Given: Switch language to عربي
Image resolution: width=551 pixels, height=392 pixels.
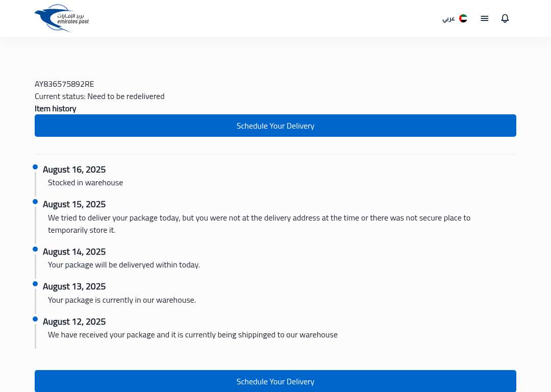Looking at the screenshot, I should [x=449, y=18].
